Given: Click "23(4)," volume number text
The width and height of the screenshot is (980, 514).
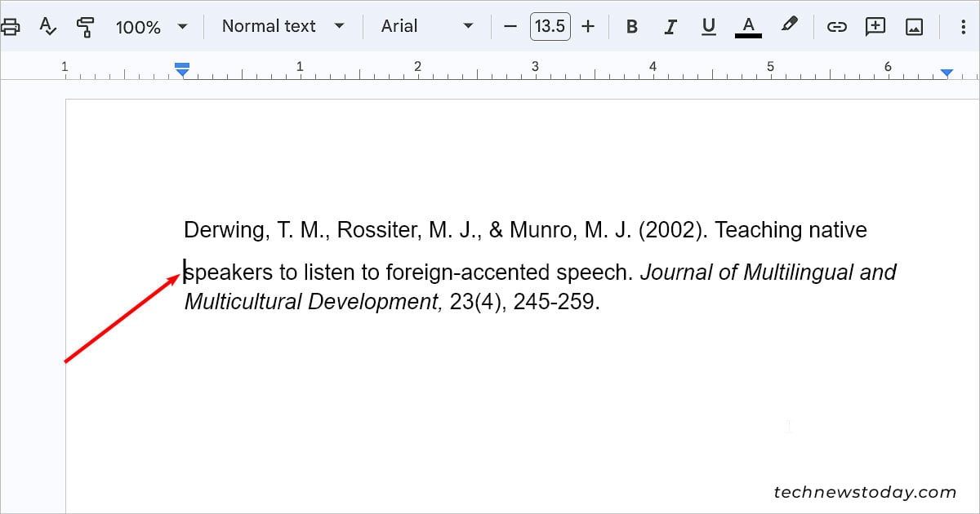Looking at the screenshot, I should [479, 302].
